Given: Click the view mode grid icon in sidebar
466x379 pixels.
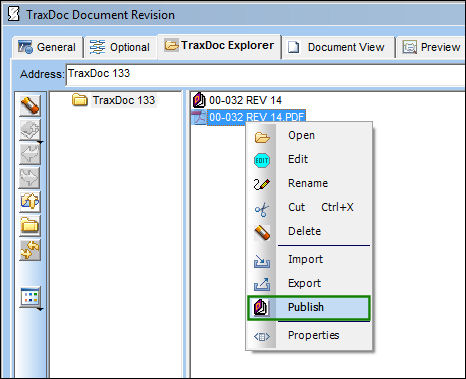Looking at the screenshot, I should (30, 296).
